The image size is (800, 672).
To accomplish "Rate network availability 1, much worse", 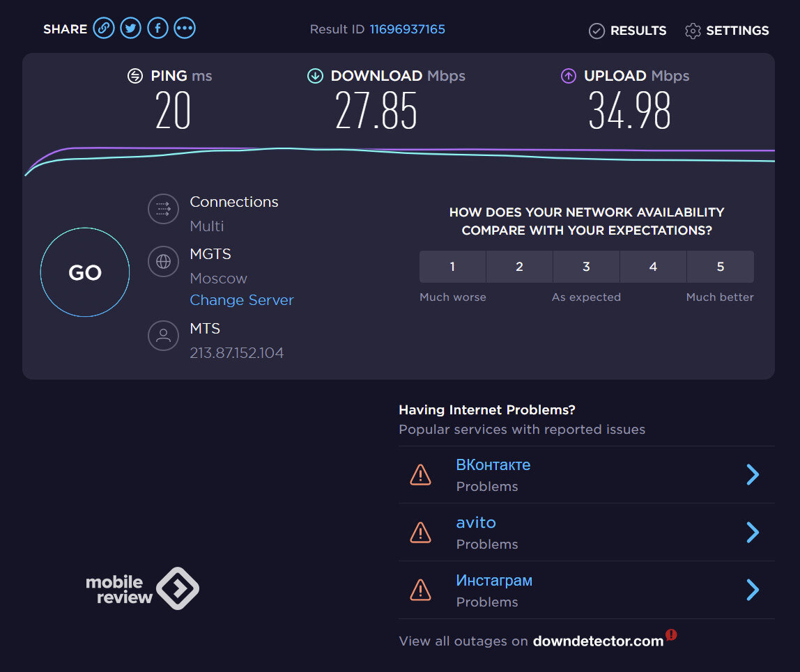I will click(x=452, y=267).
